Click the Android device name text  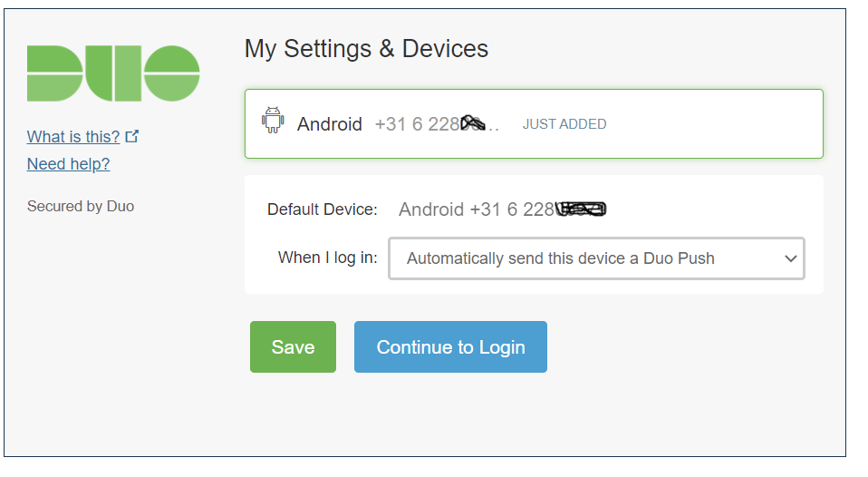click(x=330, y=124)
